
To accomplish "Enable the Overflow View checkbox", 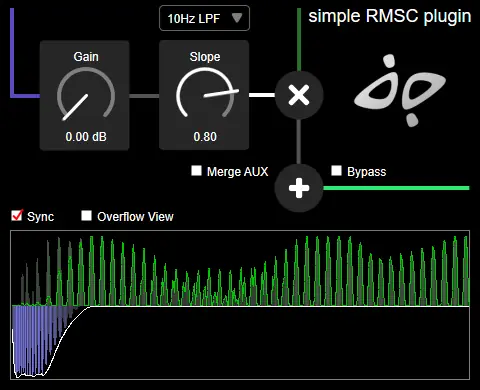I will [86, 216].
